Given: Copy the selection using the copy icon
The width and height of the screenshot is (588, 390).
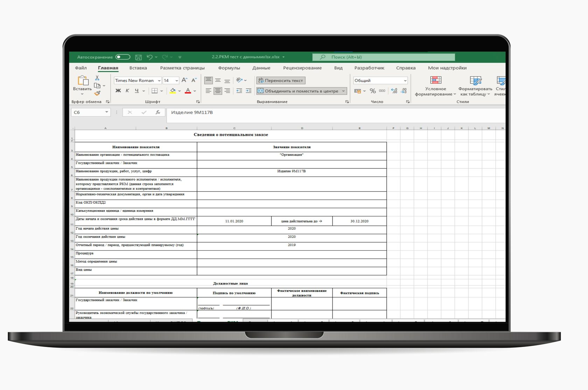Looking at the screenshot, I should click(x=97, y=85).
